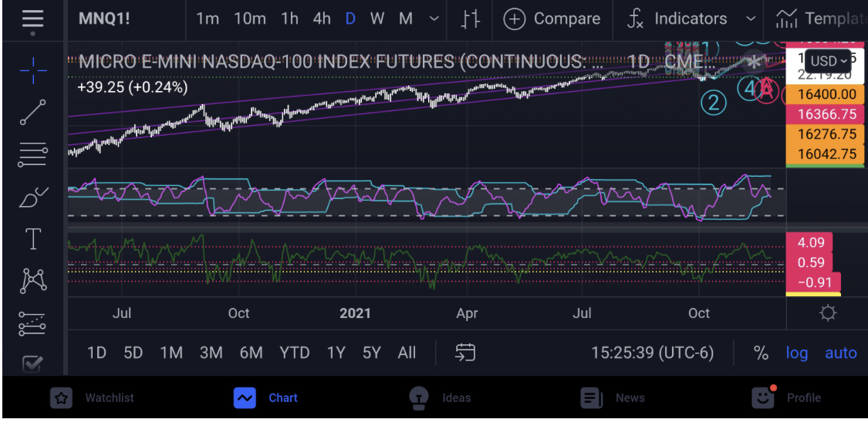Image resolution: width=868 pixels, height=426 pixels.
Task: Expand the timeframe interval dropdown chevron
Action: click(434, 19)
